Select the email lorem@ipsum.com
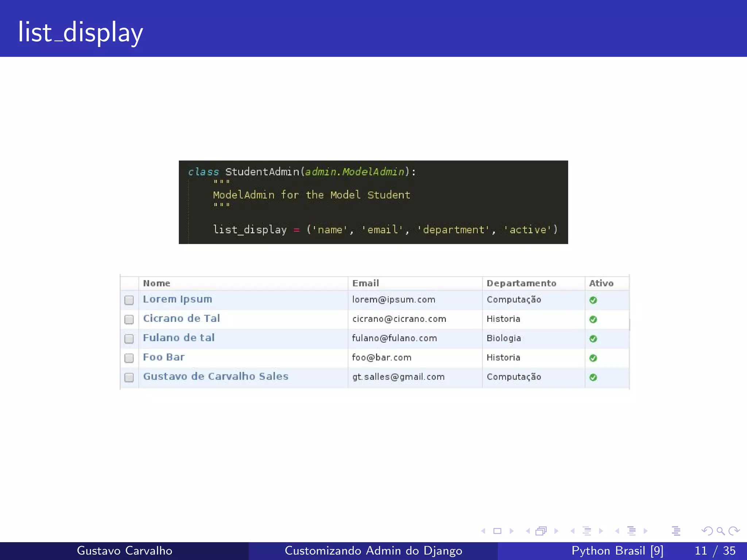 (394, 300)
